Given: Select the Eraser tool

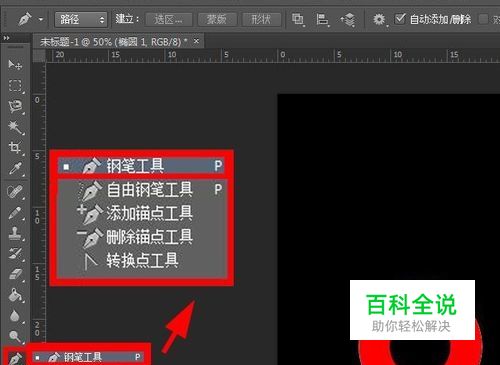Looking at the screenshot, I should [15, 275].
